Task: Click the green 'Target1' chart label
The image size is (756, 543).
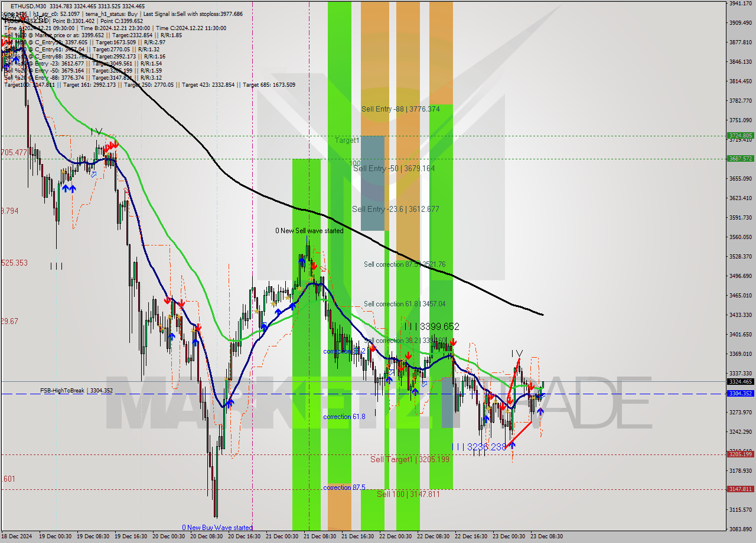Action: click(347, 140)
